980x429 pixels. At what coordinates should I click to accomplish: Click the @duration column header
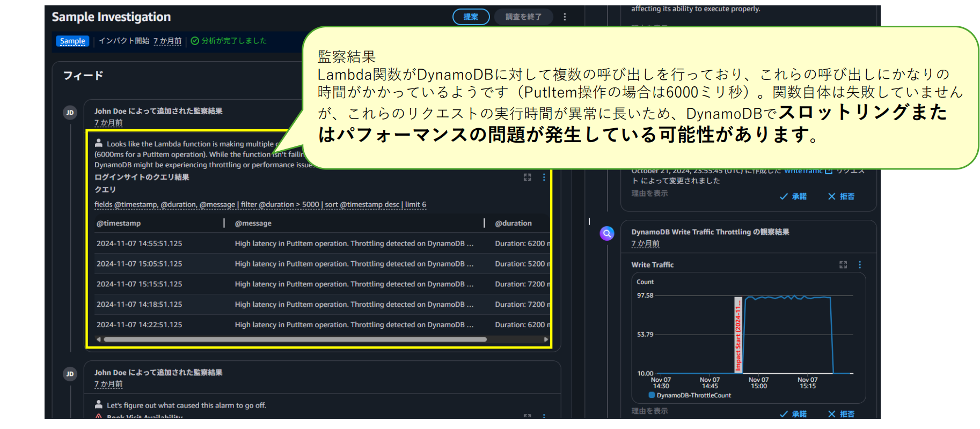coord(513,223)
